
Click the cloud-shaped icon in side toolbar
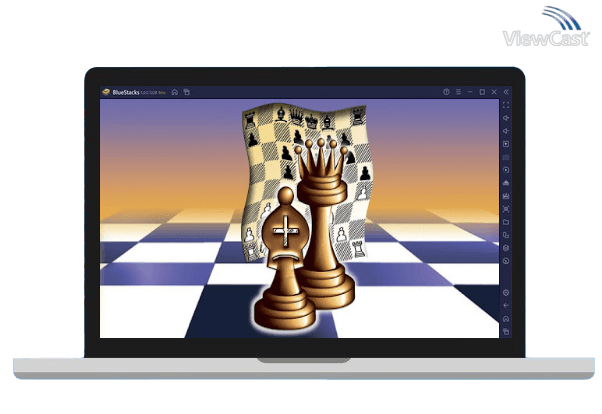(506, 183)
